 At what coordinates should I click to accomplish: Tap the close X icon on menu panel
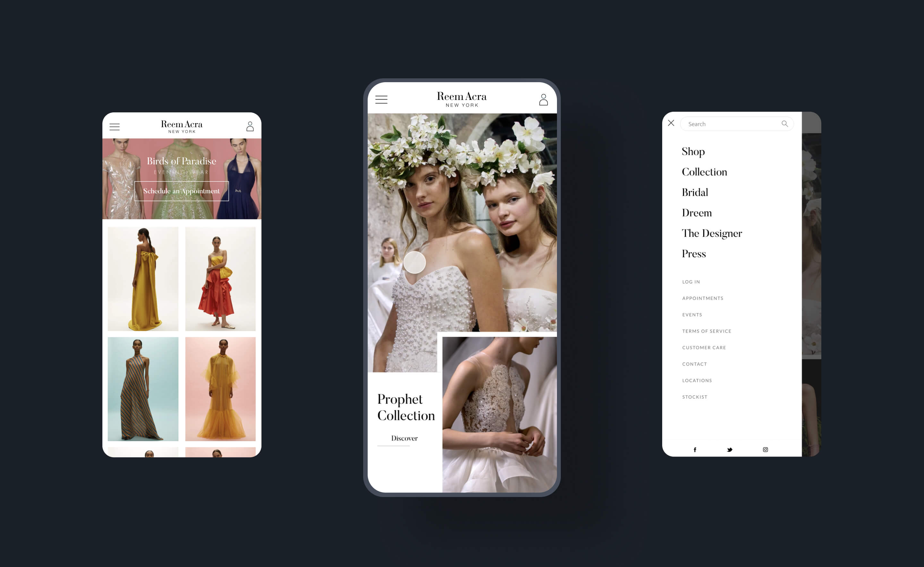click(x=671, y=123)
